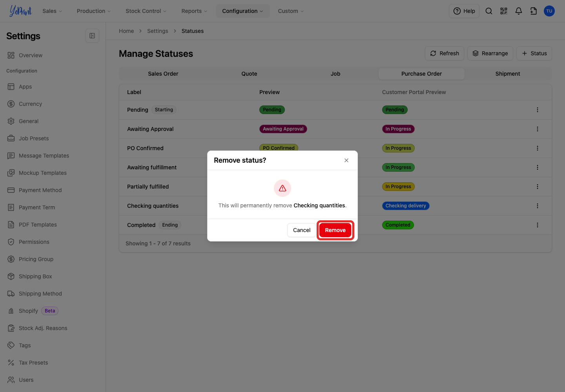The height and width of the screenshot is (392, 565).
Task: Open Tax Presets settings
Action: click(53, 363)
